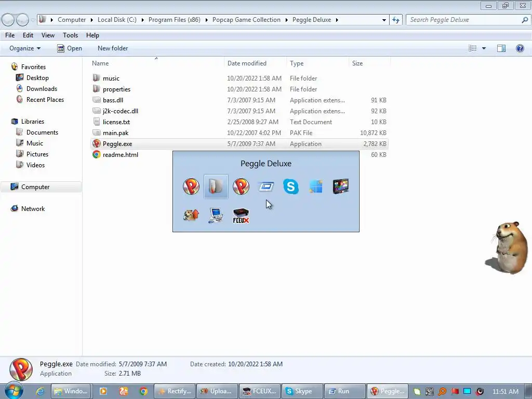Switch to Skype taskbar button

302,391
